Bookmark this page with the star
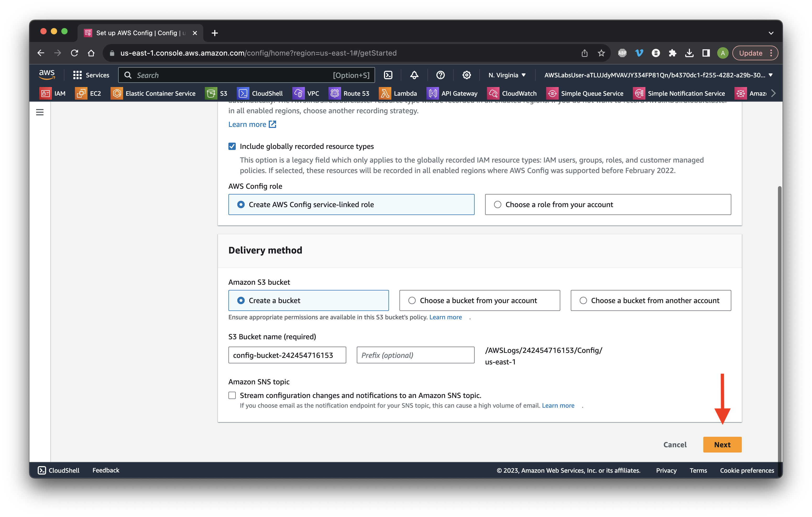The height and width of the screenshot is (517, 812). click(601, 53)
